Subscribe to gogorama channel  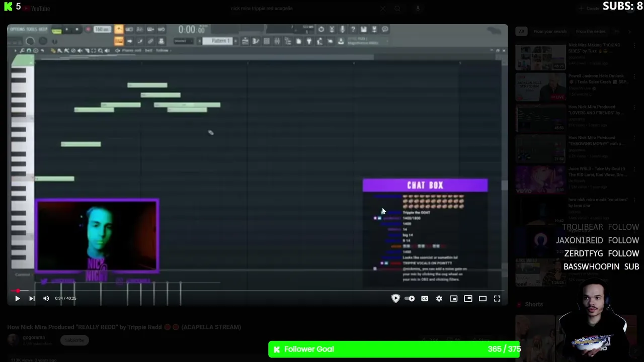[x=74, y=340]
